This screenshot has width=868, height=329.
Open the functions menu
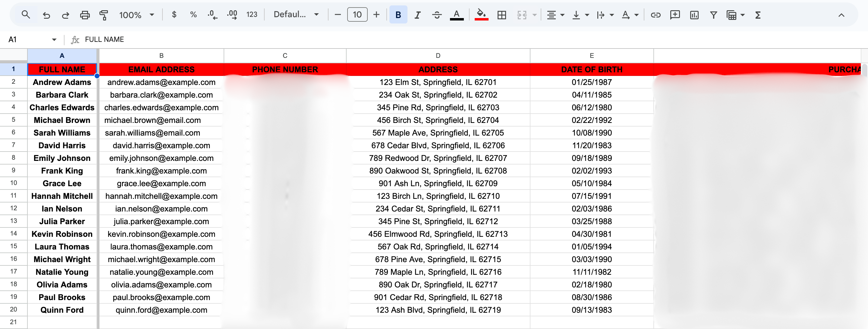pos(758,15)
